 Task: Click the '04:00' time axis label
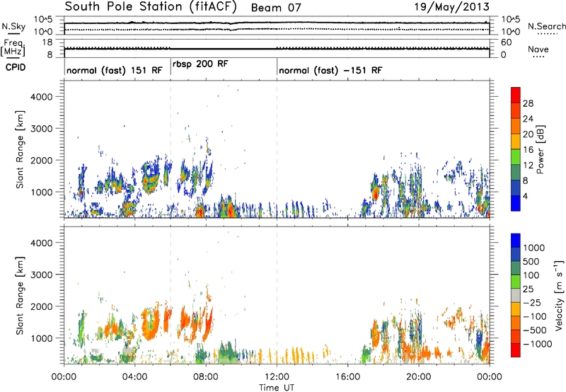(135, 377)
